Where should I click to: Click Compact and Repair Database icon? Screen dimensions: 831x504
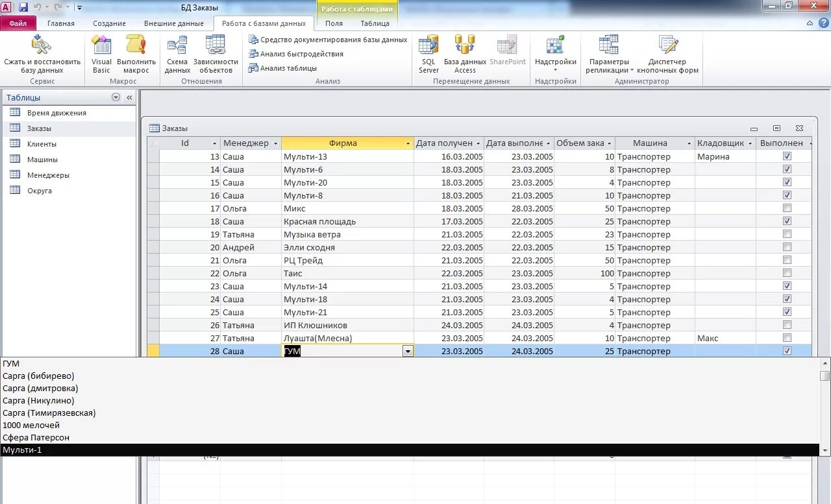(42, 45)
